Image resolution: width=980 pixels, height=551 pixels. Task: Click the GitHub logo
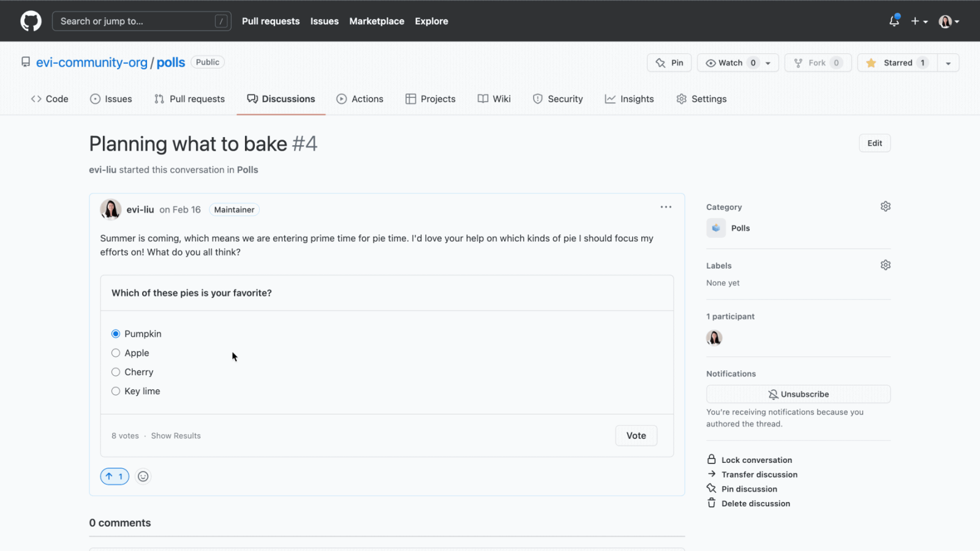click(30, 20)
